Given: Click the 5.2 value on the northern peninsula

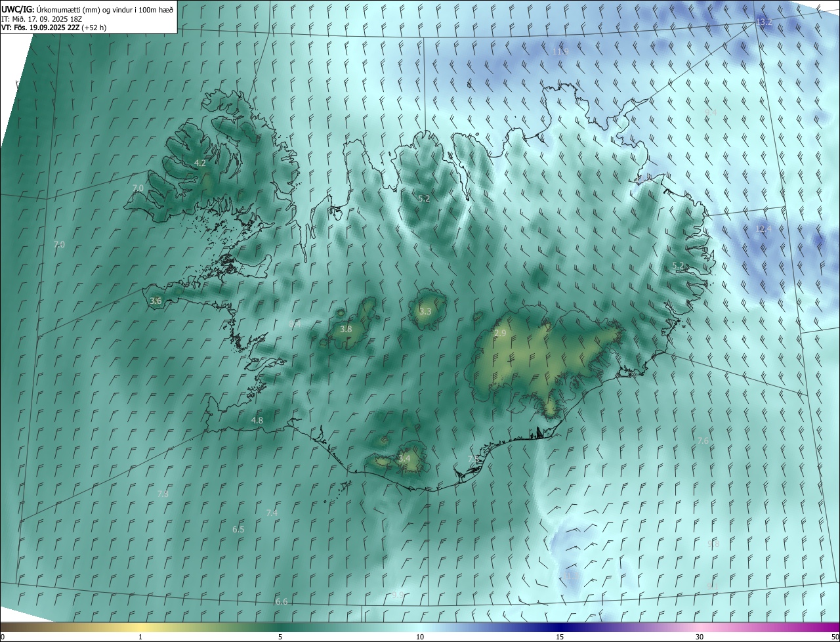Looking at the screenshot, I should [424, 198].
